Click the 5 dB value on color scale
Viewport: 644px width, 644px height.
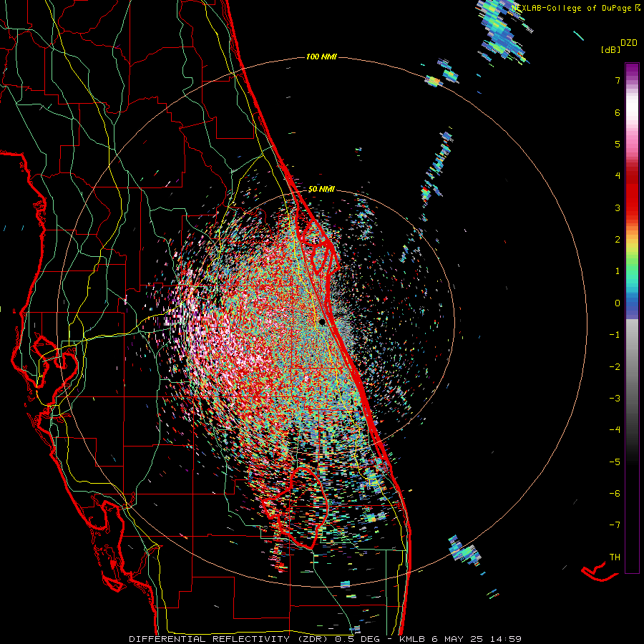[x=618, y=144]
